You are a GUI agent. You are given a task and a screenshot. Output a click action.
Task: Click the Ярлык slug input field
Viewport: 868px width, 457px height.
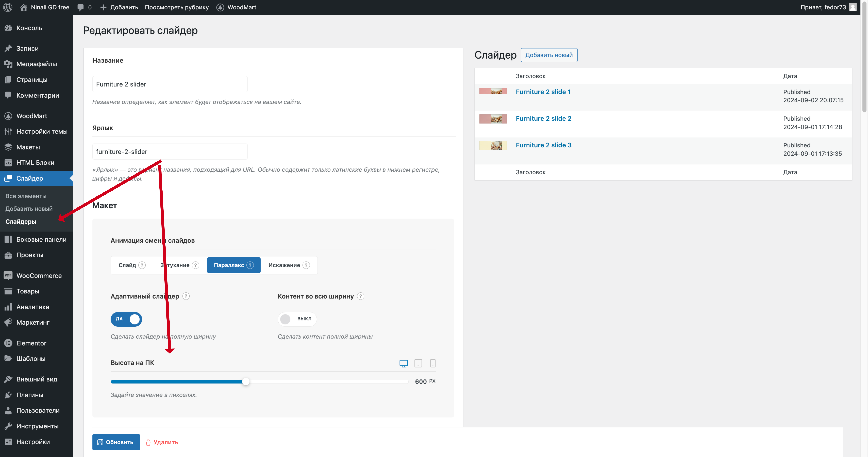(x=170, y=152)
